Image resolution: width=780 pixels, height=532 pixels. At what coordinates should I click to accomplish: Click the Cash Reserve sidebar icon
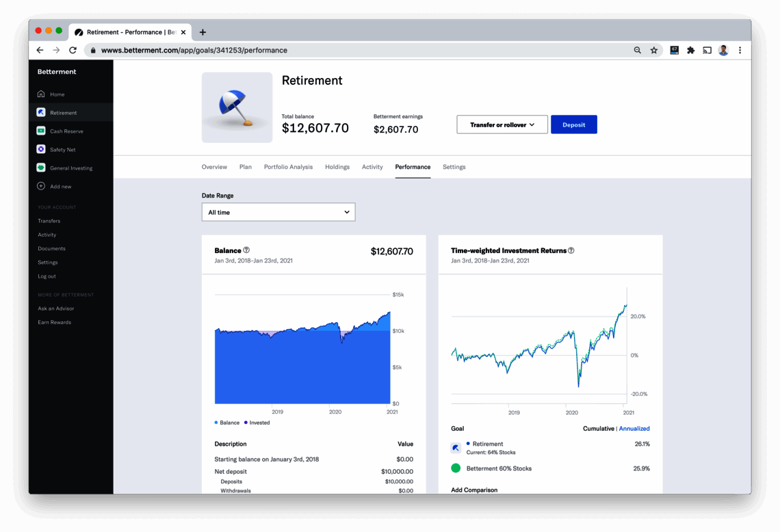(41, 131)
